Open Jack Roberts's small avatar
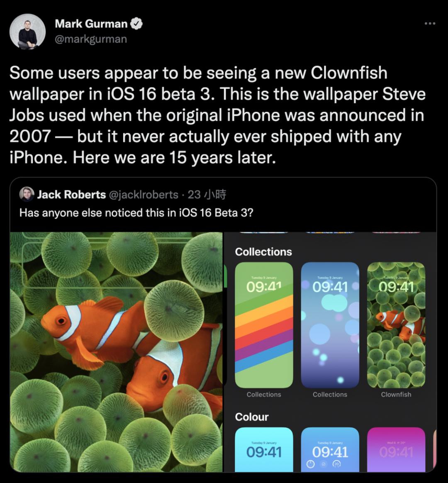This screenshot has height=483, width=448. click(27, 194)
